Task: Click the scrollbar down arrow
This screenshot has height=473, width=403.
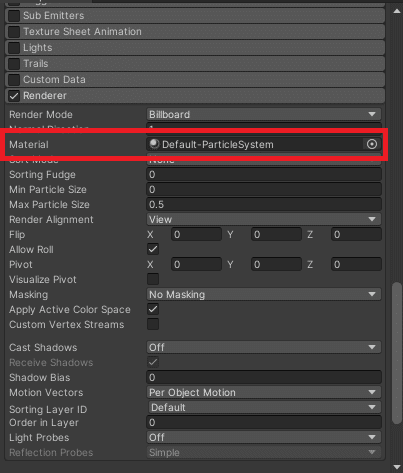Action: click(397, 466)
